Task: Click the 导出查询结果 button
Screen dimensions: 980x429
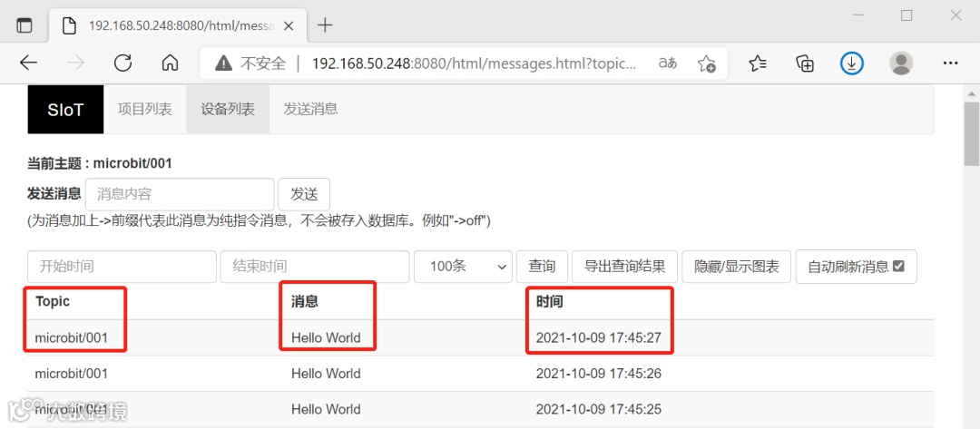Action: [624, 267]
